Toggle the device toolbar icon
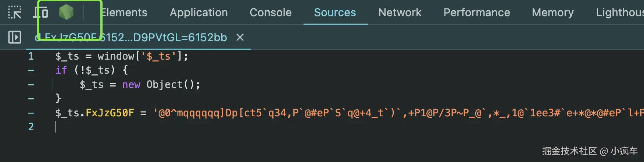644x162 pixels. pyautogui.click(x=41, y=13)
